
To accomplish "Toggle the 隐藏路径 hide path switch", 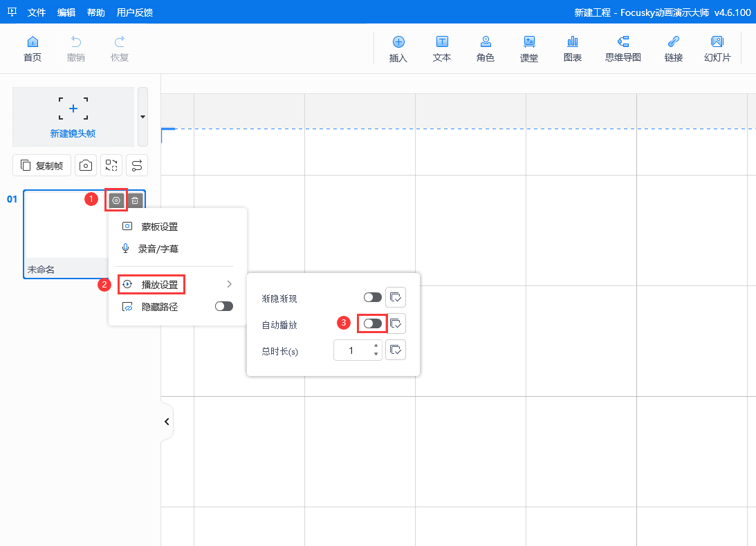I will pos(224,306).
